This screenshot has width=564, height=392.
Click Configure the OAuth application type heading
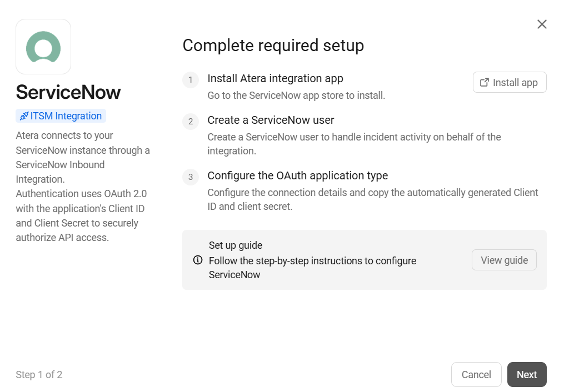click(297, 175)
